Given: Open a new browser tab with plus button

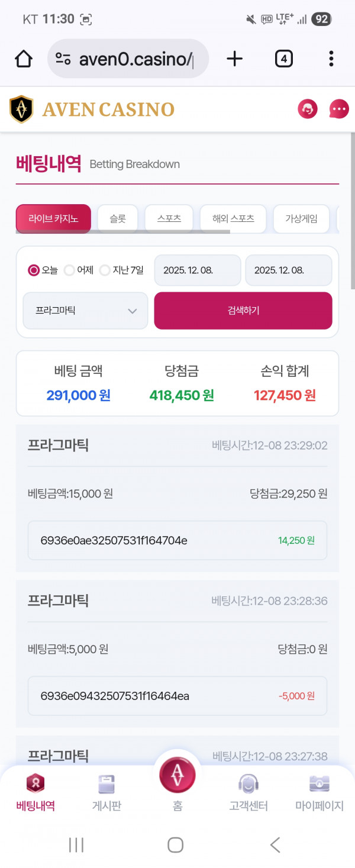Looking at the screenshot, I should pyautogui.click(x=234, y=59).
